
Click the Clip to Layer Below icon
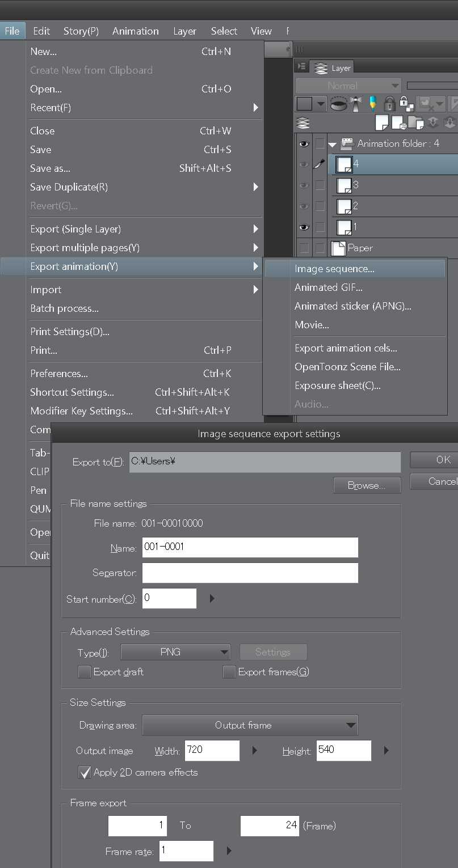[x=339, y=104]
